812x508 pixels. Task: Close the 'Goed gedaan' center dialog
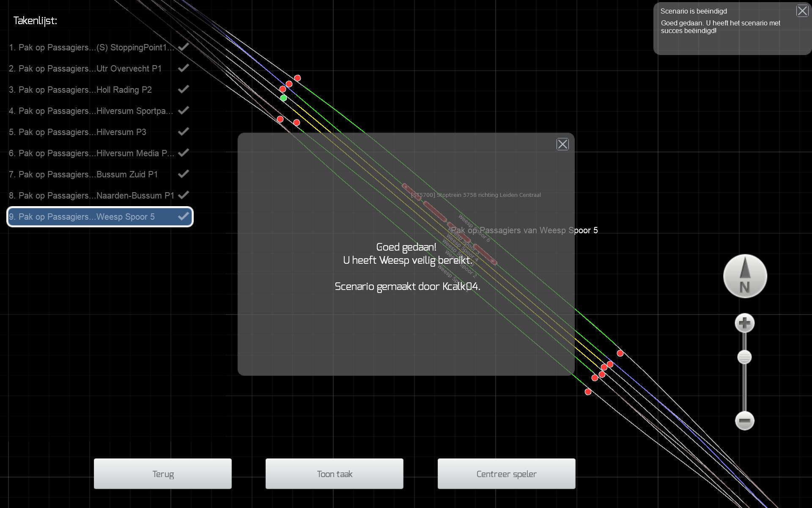(x=562, y=144)
